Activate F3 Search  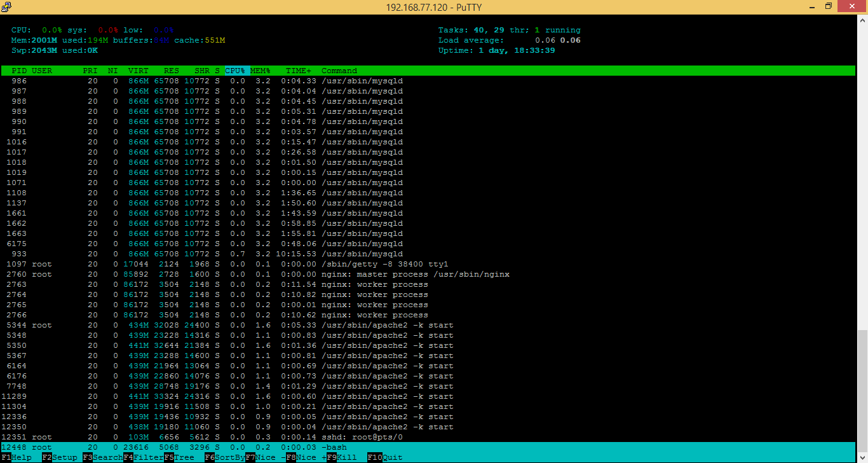(x=100, y=457)
